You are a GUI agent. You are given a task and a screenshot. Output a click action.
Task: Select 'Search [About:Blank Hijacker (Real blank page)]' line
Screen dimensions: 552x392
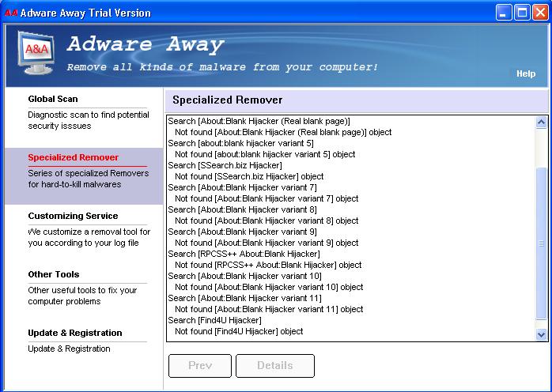click(259, 121)
